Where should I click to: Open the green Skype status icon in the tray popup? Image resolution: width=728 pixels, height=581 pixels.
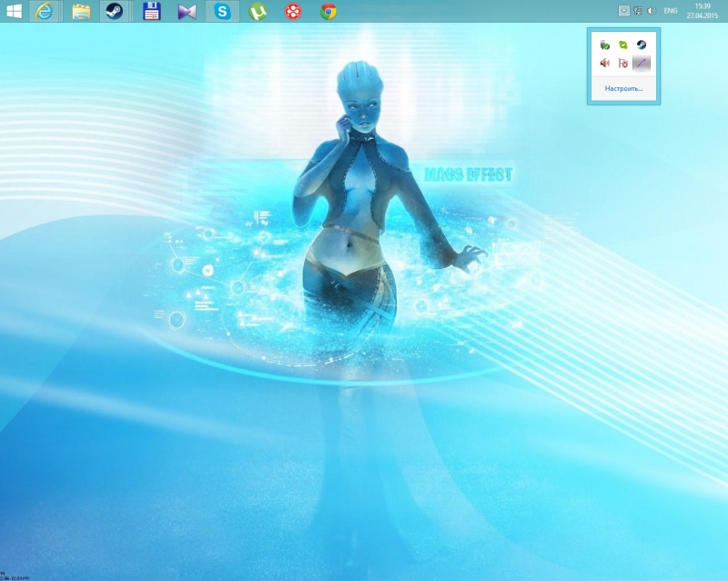623,45
